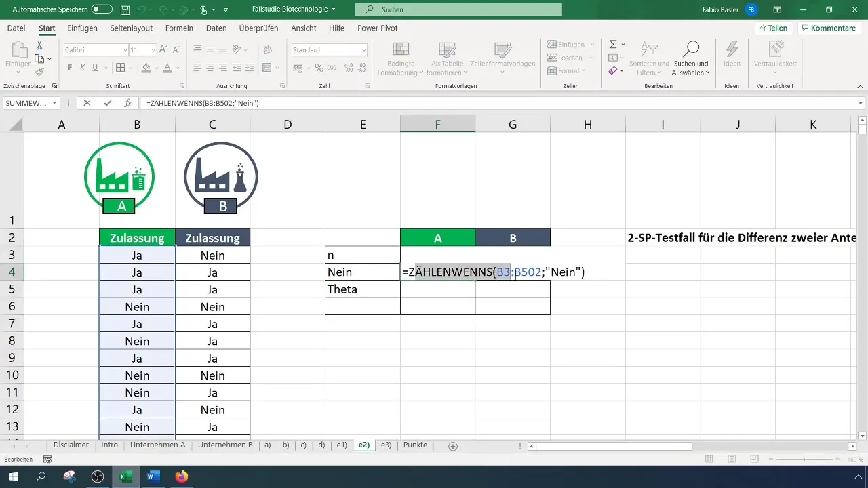Screen dimensions: 868x488
Task: Toggle align text left
Action: click(x=197, y=68)
